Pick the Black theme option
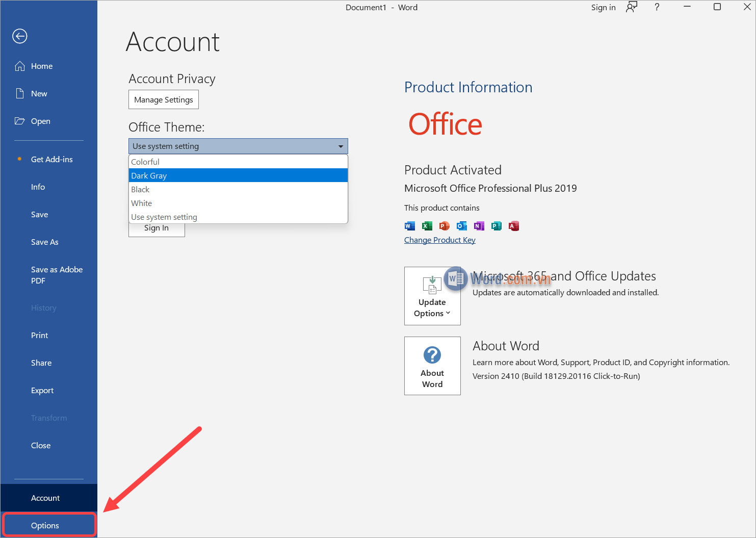756x538 pixels. click(x=238, y=189)
